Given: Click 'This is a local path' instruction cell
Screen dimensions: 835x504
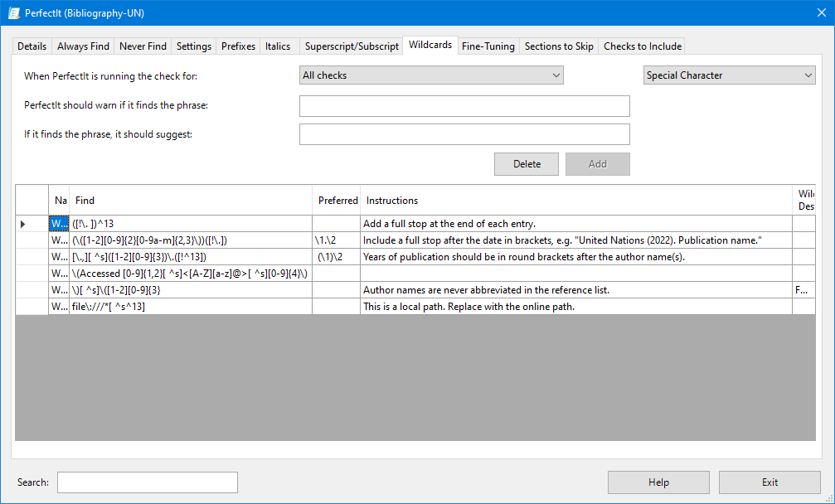Looking at the screenshot, I should pos(576,306).
